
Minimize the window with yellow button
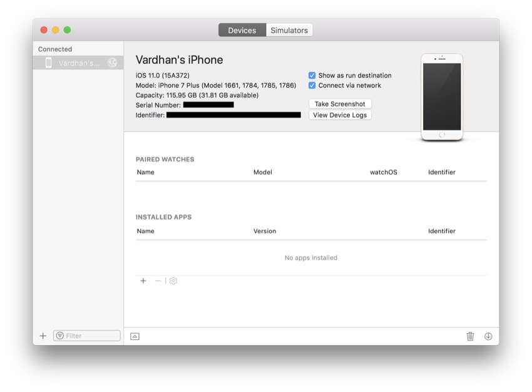pos(56,30)
